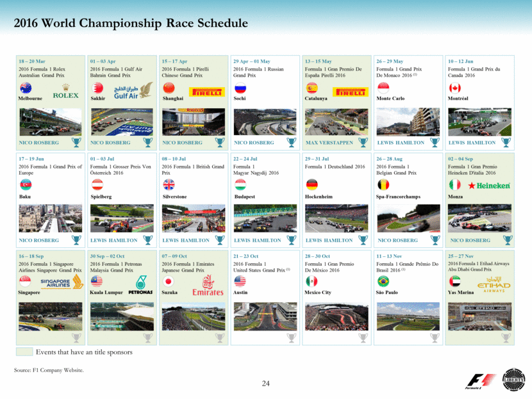Click the Source: F1 Company Website text
The image size is (532, 399).
[49, 370]
